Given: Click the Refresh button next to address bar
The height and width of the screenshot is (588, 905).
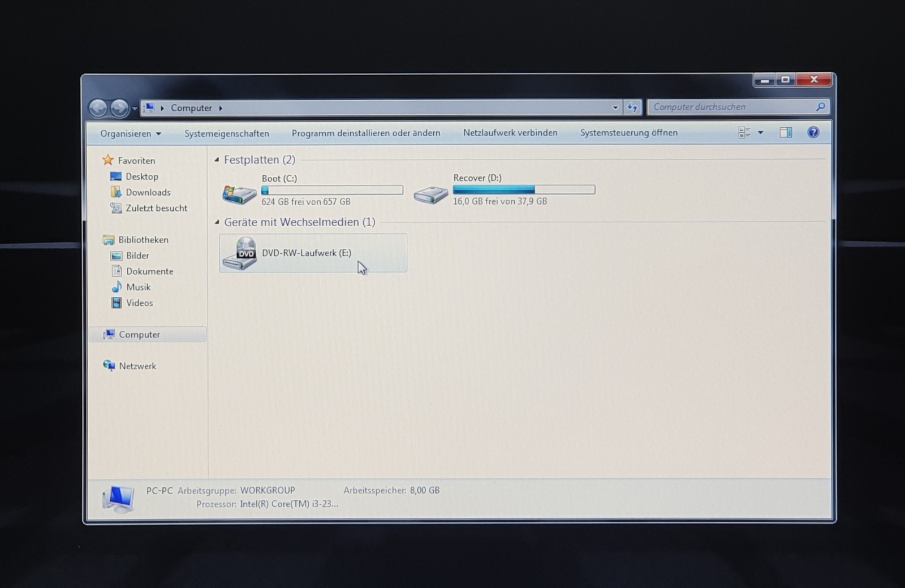Looking at the screenshot, I should click(x=632, y=107).
